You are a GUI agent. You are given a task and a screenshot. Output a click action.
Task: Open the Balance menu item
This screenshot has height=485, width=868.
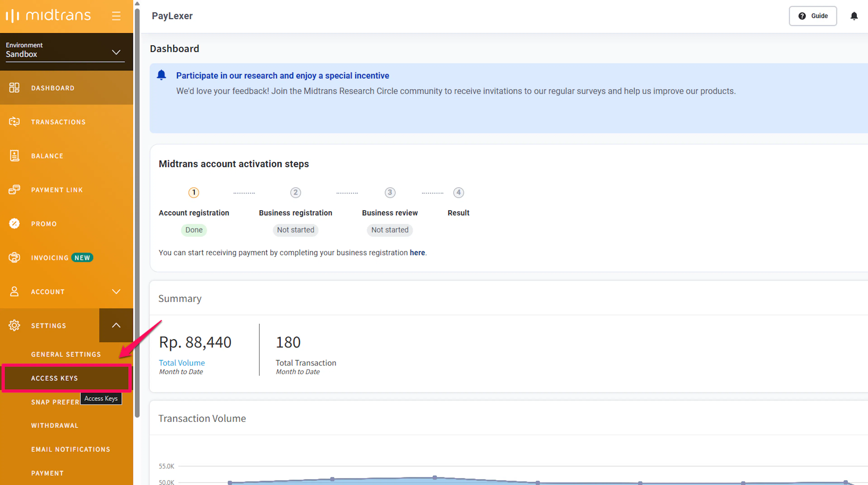(x=66, y=156)
